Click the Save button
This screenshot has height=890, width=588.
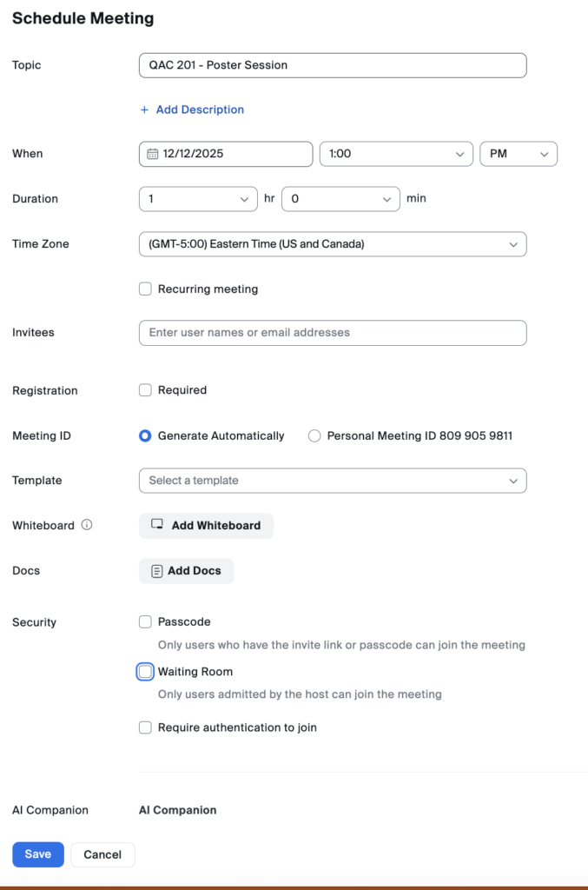(38, 854)
